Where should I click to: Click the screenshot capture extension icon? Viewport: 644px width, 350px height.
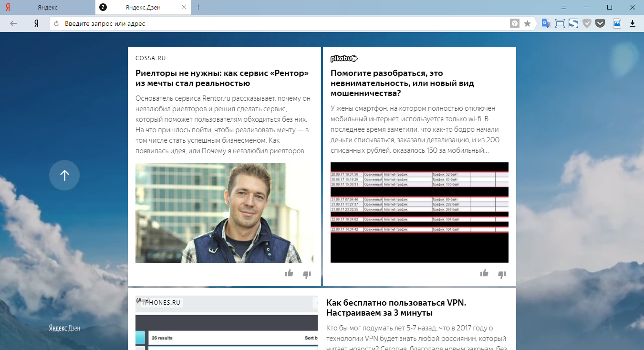pyautogui.click(x=560, y=23)
